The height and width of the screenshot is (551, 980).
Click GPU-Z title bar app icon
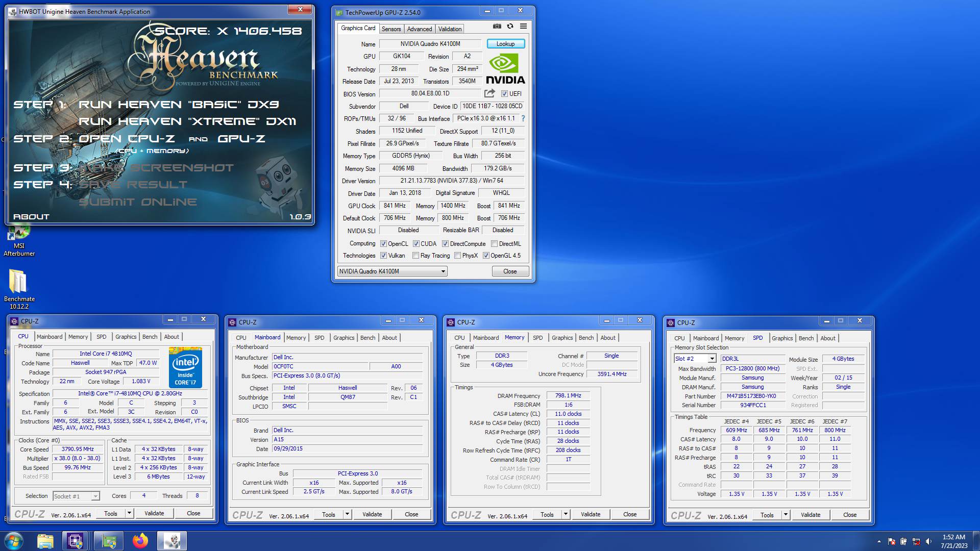[x=339, y=12]
